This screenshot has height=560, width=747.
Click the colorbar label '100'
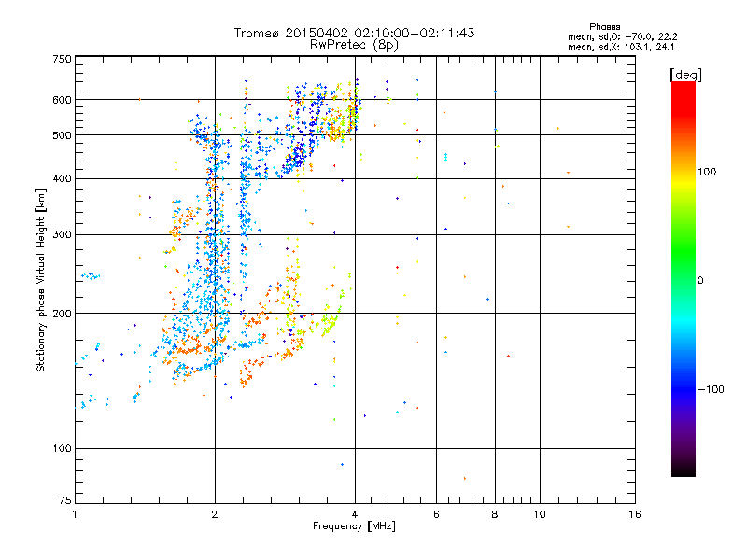click(707, 172)
